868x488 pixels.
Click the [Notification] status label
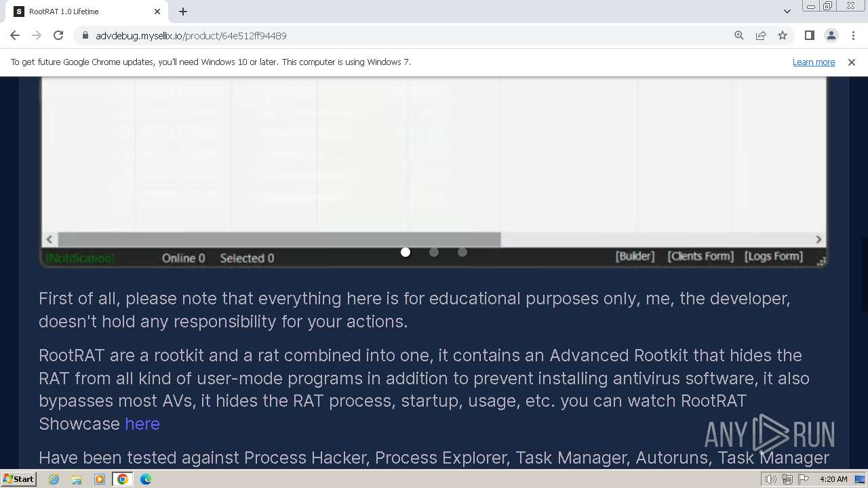80,258
